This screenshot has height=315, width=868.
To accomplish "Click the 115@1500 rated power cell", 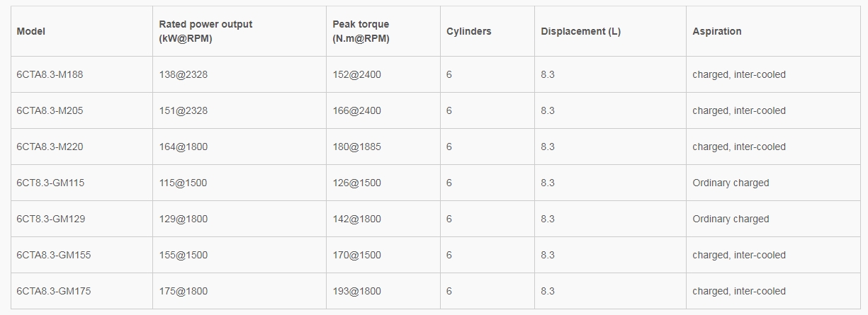I will pos(183,183).
